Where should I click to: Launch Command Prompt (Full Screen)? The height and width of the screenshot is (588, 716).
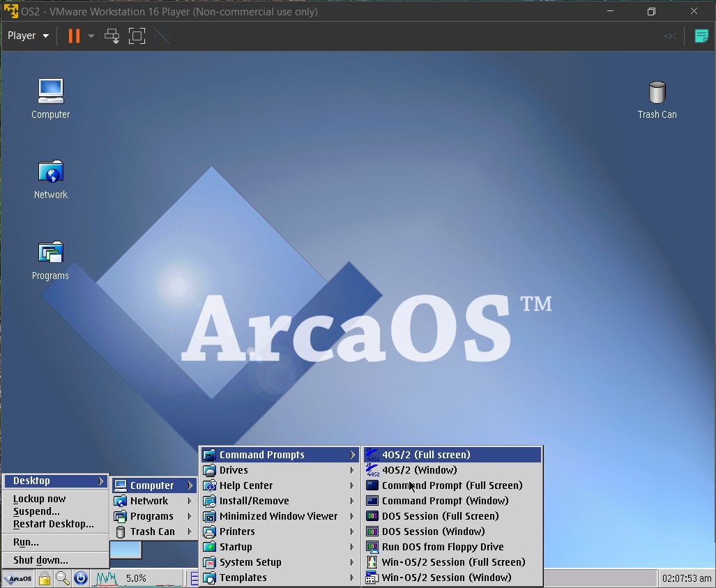pos(452,485)
